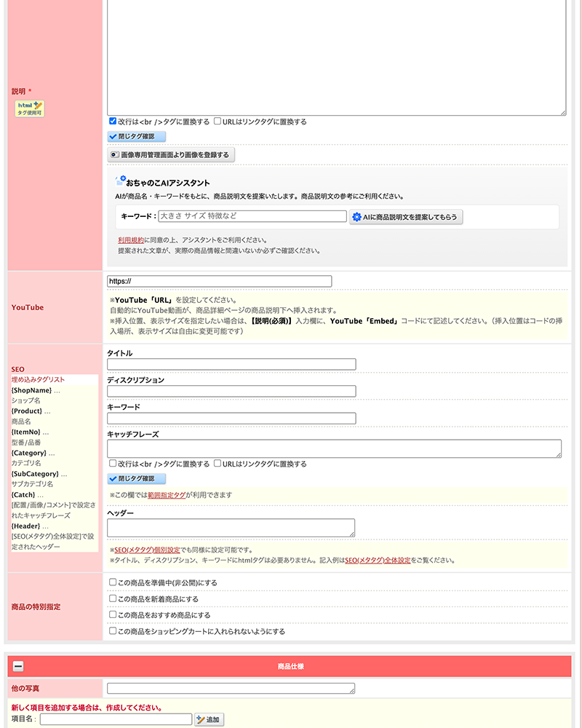582x728 pixels.
Task: Open 画像専用管理画面より画像を登録する
Action: [171, 154]
